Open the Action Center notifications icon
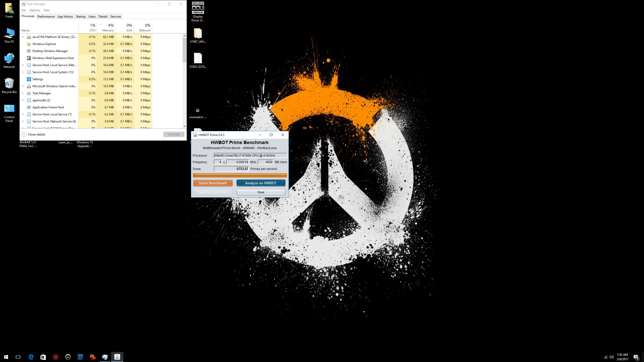Viewport: 644px width, 362px height. pyautogui.click(x=636, y=357)
